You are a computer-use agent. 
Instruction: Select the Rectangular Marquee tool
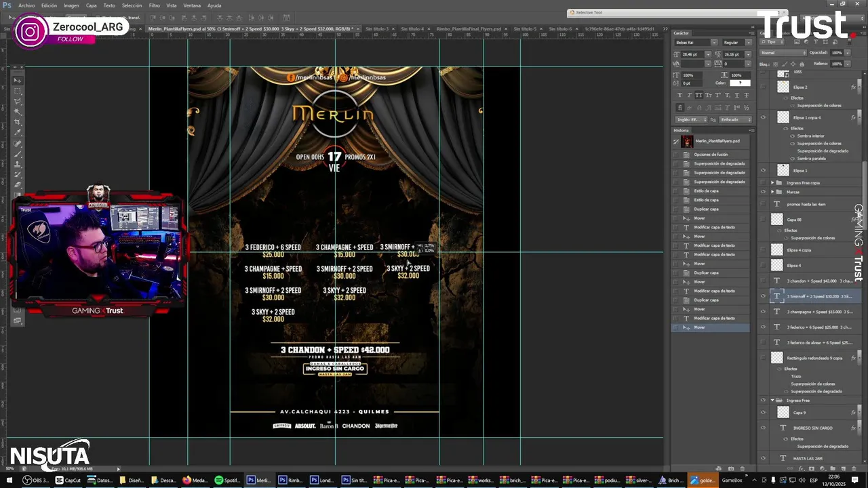18,91
